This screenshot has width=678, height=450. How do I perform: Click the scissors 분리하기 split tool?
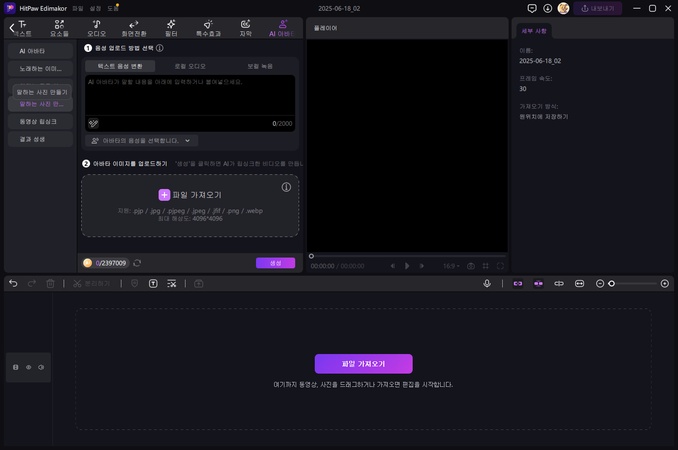[92, 284]
